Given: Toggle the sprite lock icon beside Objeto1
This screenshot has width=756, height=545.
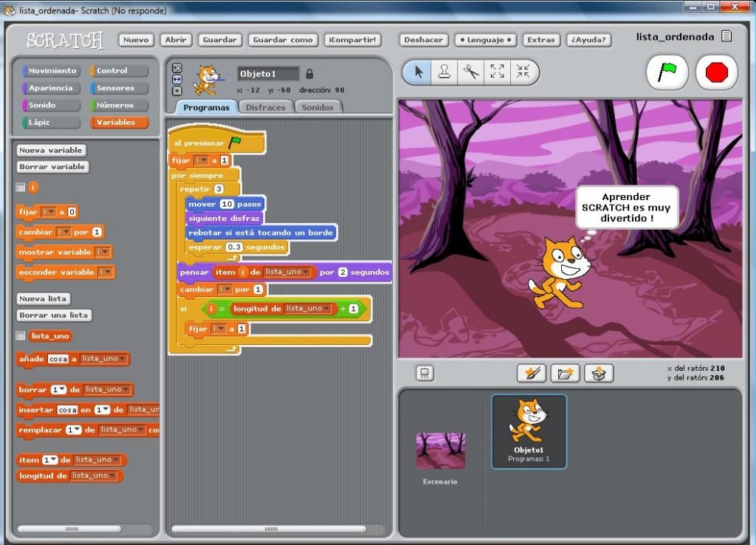Looking at the screenshot, I should [309, 73].
